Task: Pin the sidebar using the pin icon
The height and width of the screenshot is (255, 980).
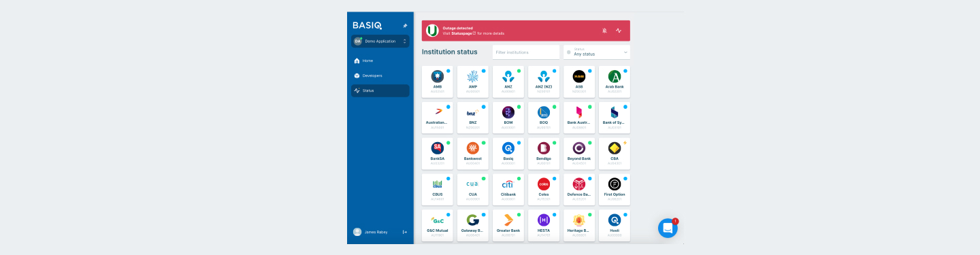Action: (x=405, y=26)
